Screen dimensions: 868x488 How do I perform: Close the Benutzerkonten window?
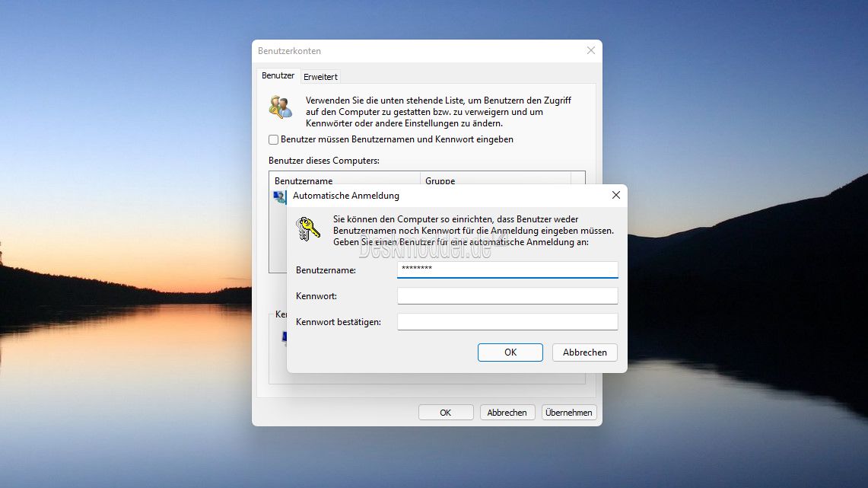[x=591, y=50]
